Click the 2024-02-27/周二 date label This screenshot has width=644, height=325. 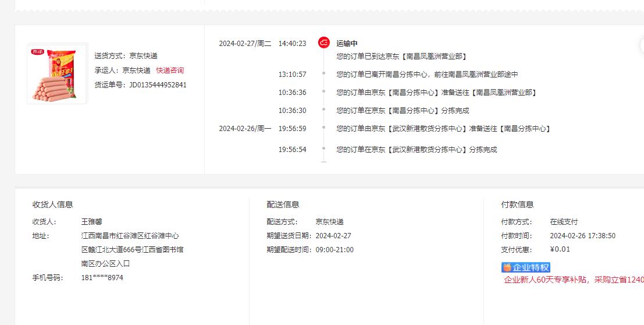[x=245, y=43]
